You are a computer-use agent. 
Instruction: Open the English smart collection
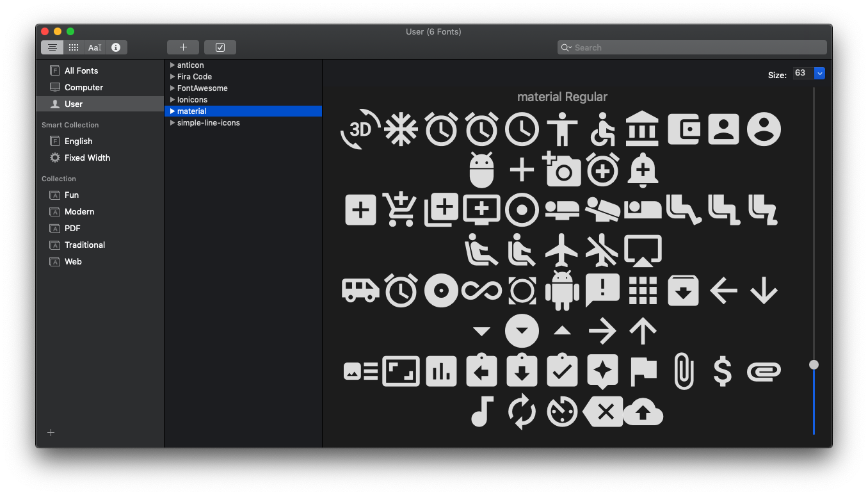(x=100, y=141)
